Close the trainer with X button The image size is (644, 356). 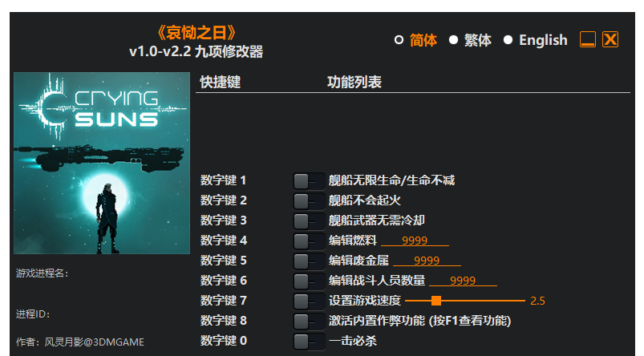[x=610, y=40]
